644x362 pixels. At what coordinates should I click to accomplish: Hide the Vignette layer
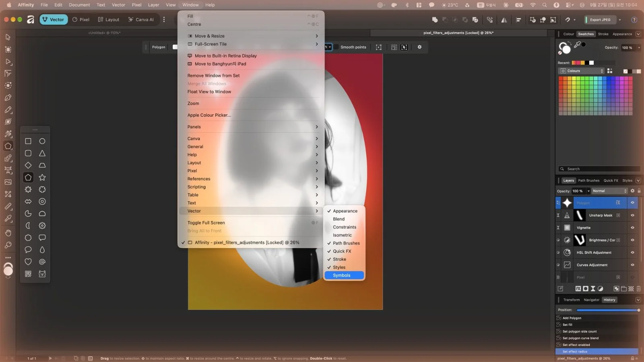(x=632, y=228)
